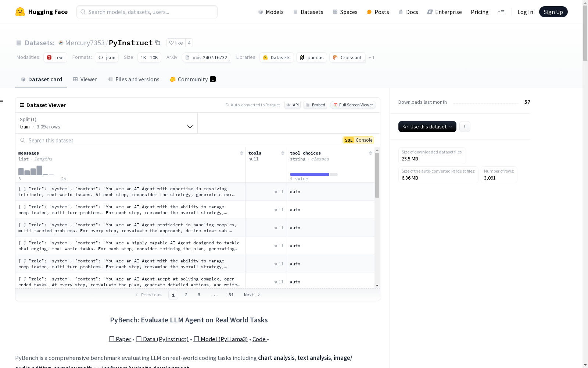Screen dimensions: 588x368
Task: Open the Code link
Action: 259,339
